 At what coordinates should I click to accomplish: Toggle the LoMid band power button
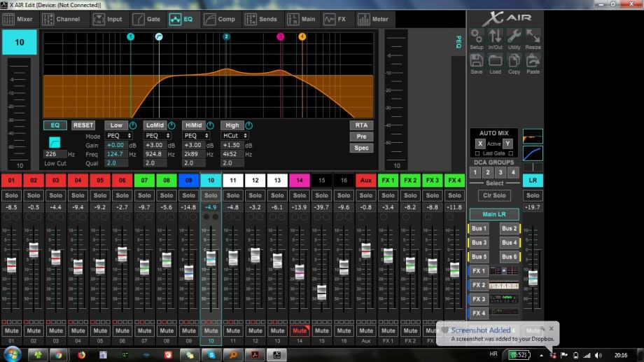click(x=171, y=125)
